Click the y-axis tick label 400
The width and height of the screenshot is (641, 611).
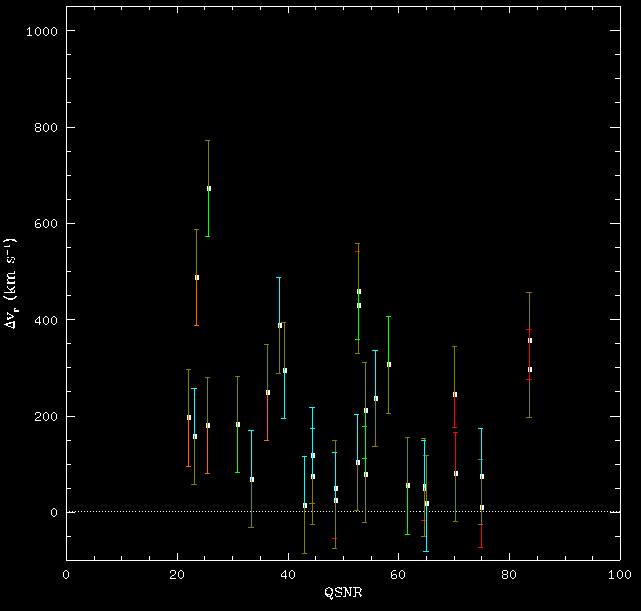46,320
